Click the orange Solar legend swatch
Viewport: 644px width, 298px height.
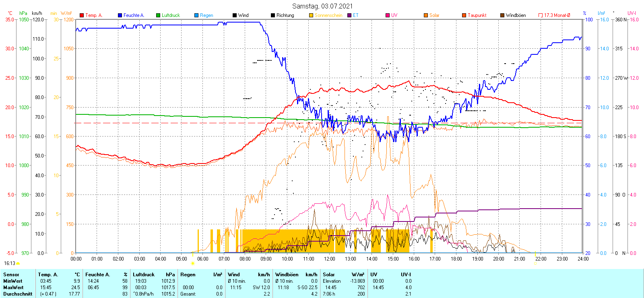(x=426, y=15)
